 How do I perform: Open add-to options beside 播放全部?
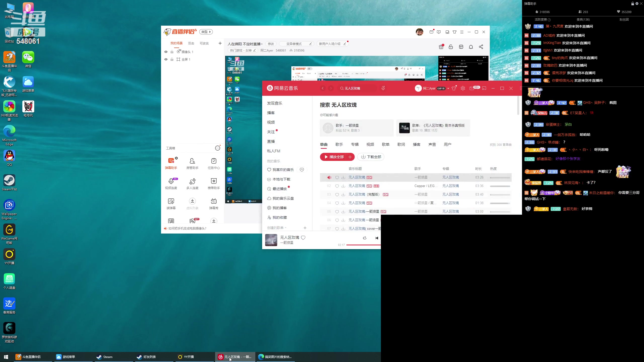coord(350,157)
